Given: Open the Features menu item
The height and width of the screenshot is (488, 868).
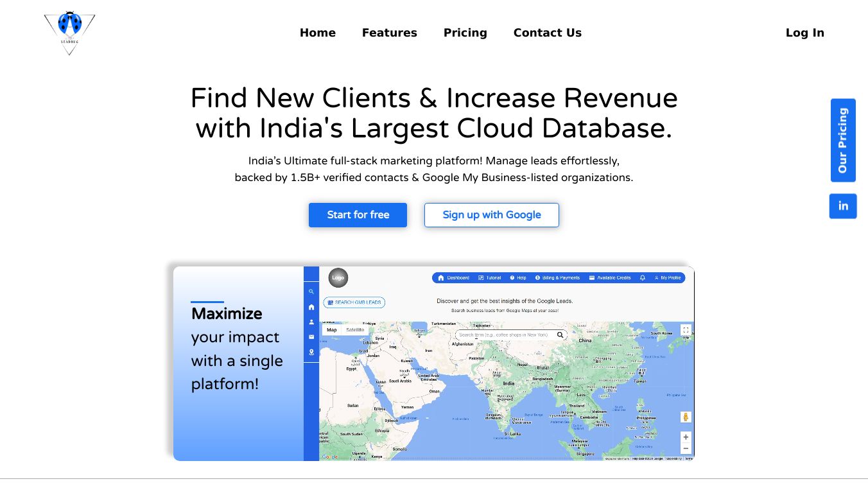Looking at the screenshot, I should pos(390,33).
